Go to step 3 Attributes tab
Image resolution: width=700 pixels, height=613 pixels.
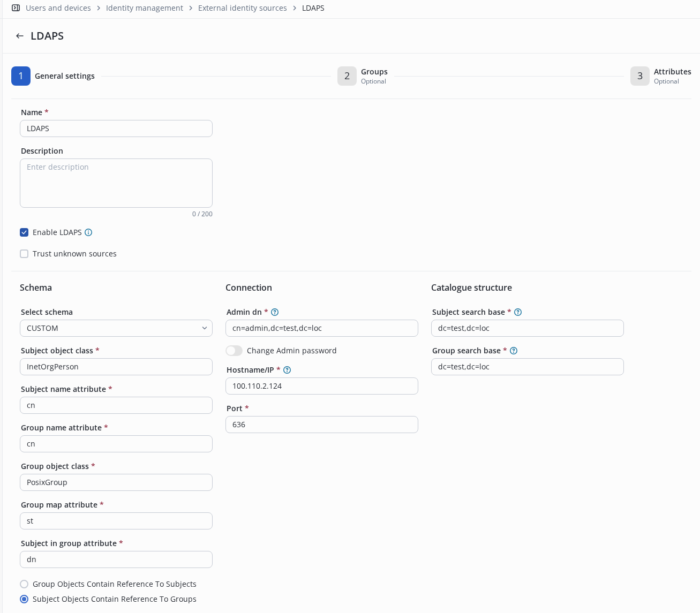(640, 76)
